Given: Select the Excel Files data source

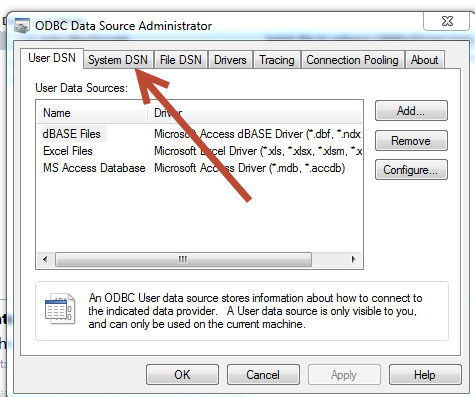Looking at the screenshot, I should [68, 151].
